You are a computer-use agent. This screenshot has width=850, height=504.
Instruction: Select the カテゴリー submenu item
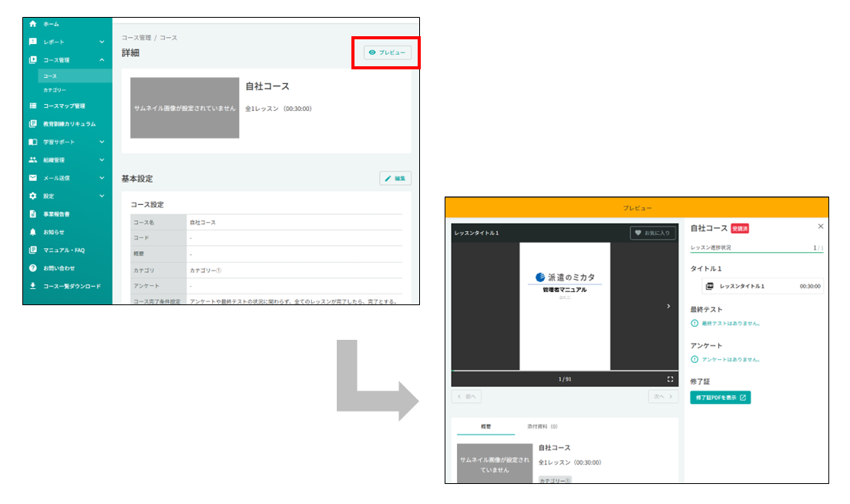click(55, 90)
